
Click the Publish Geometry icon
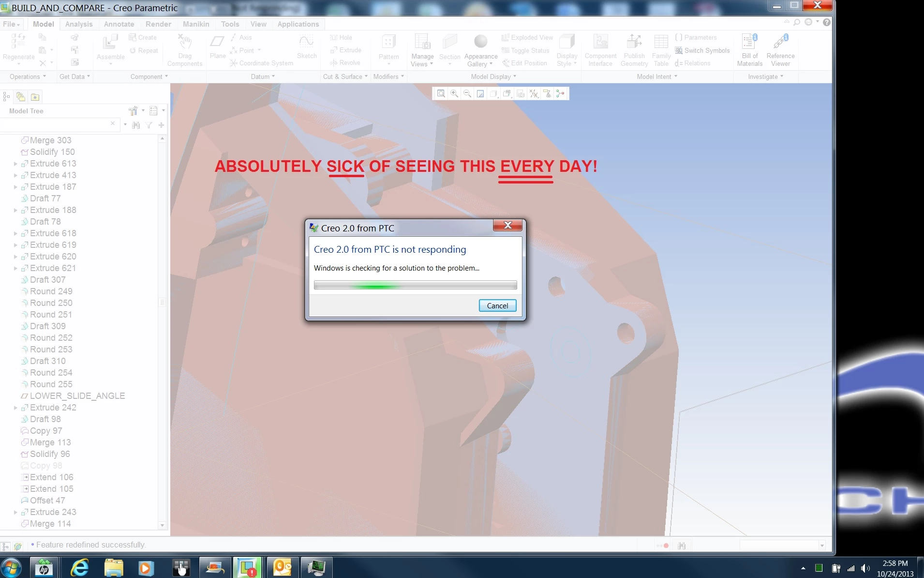(634, 42)
